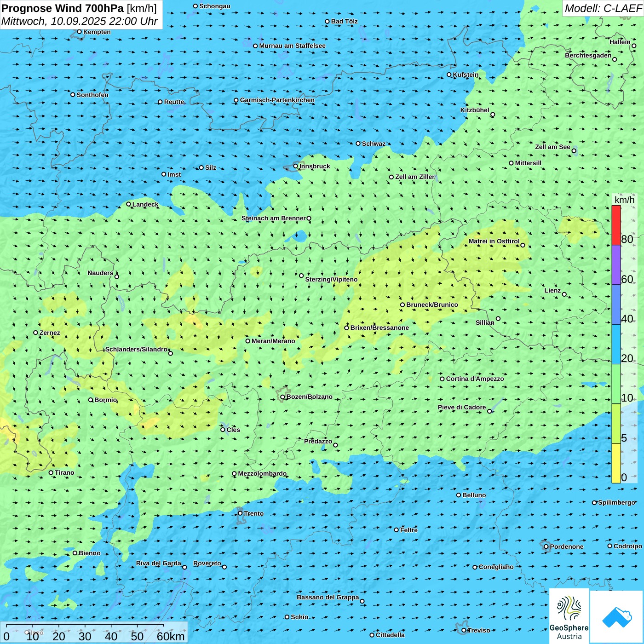Select the Treviso city marker
644x644 pixels.
click(x=464, y=630)
